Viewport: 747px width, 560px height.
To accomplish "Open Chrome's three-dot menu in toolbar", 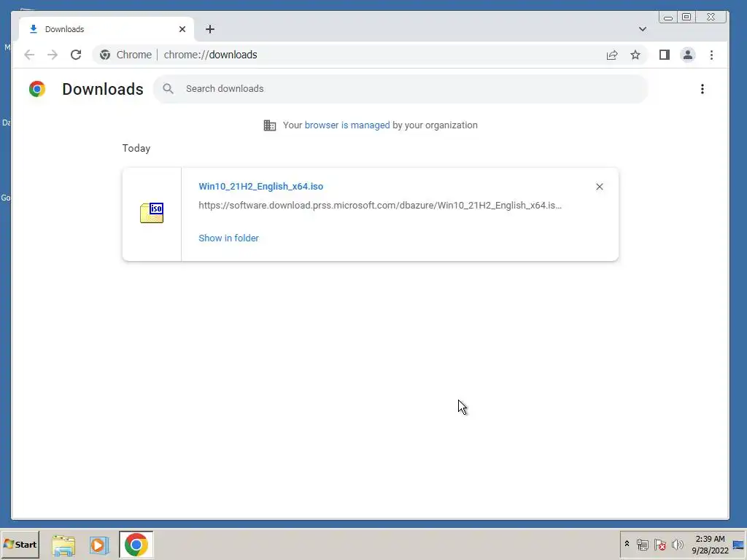I will tap(711, 55).
